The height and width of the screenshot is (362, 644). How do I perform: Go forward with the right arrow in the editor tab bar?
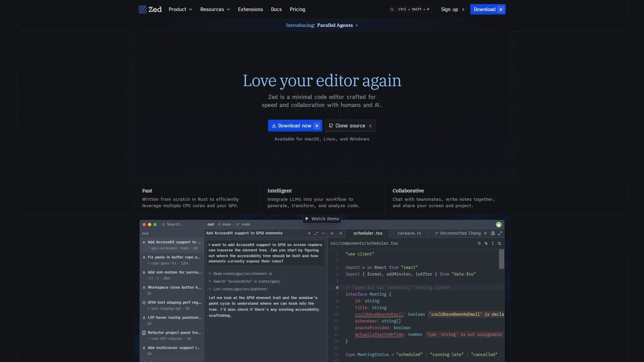[340, 233]
